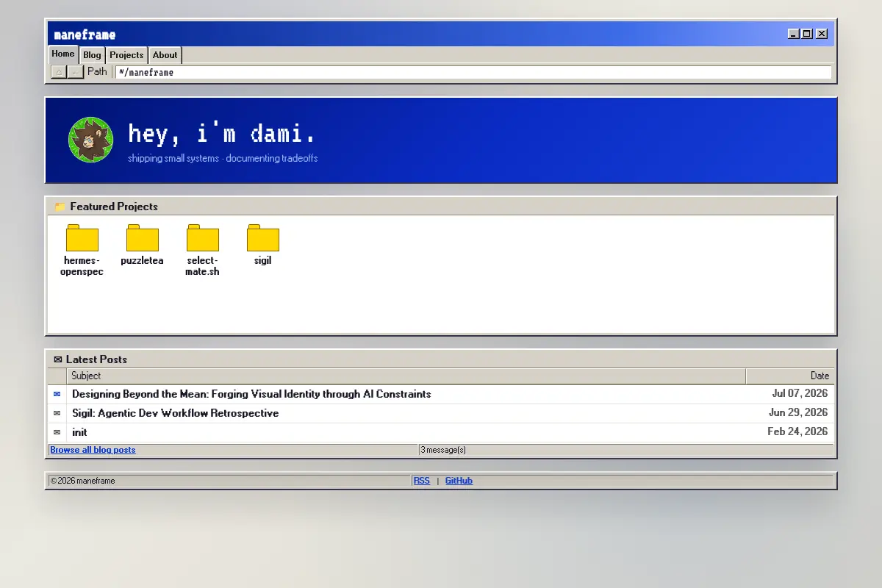Screen dimensions: 882x588
Task: Open the RSS feed link
Action: [422, 481]
